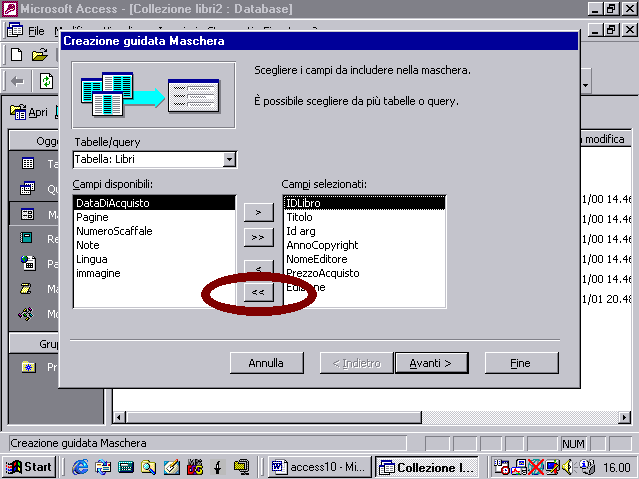This screenshot has height=479, width=639.
Task: Select Id arg in selected fields
Action: (364, 231)
